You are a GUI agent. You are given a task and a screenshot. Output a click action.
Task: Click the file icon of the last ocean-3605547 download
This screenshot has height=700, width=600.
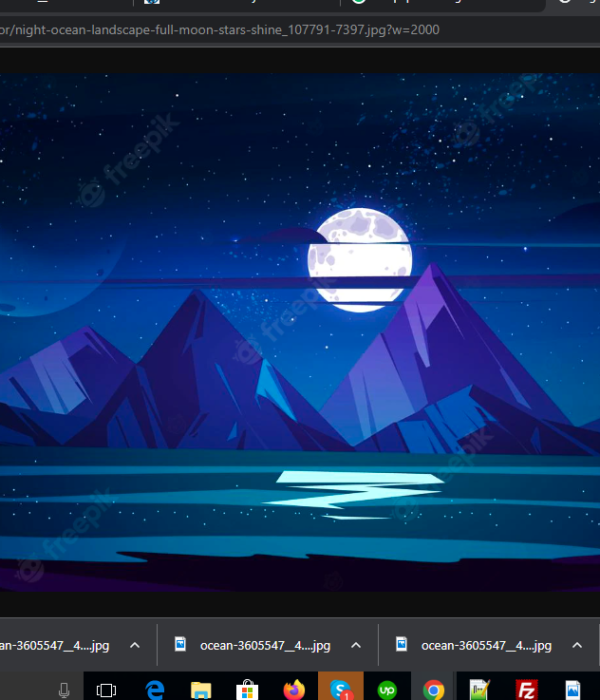click(x=401, y=645)
